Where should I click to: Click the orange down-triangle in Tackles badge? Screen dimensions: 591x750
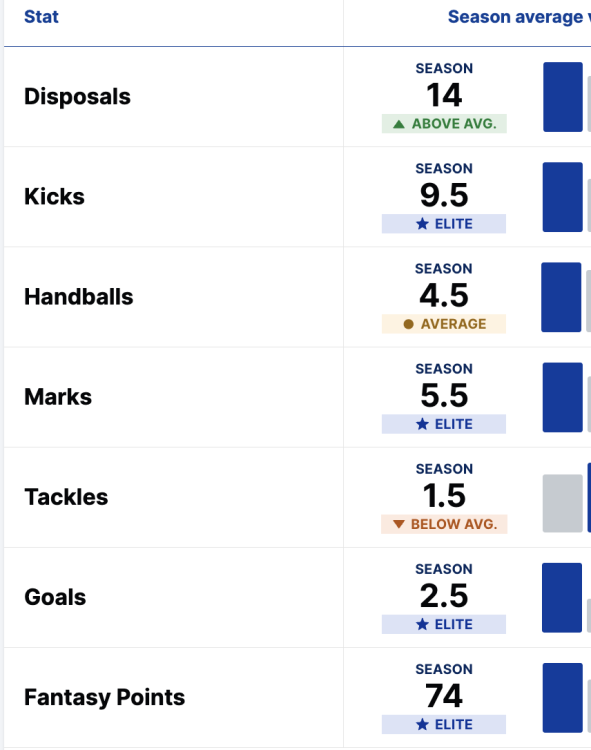click(399, 524)
